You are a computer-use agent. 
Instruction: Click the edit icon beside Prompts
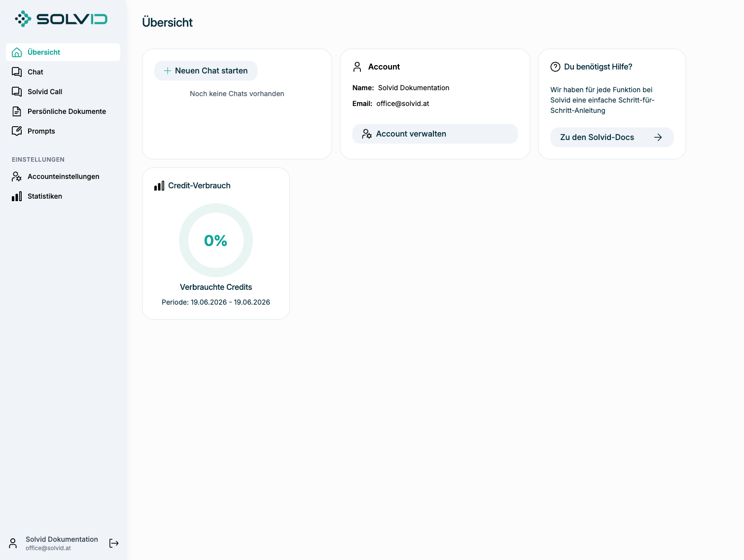click(x=17, y=131)
